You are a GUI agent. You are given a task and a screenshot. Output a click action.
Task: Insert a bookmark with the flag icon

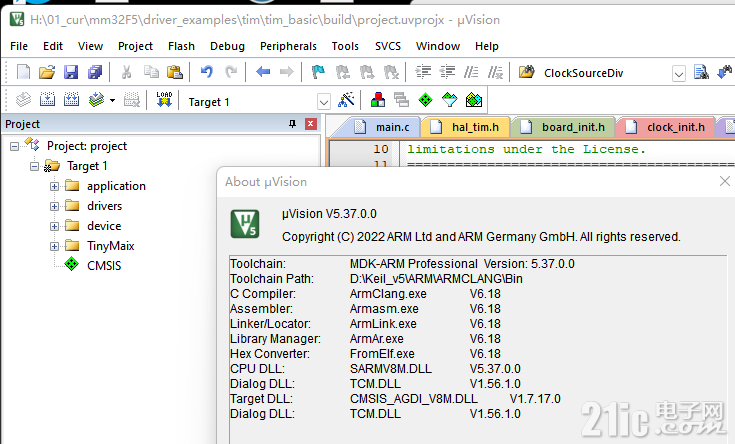pyautogui.click(x=318, y=72)
